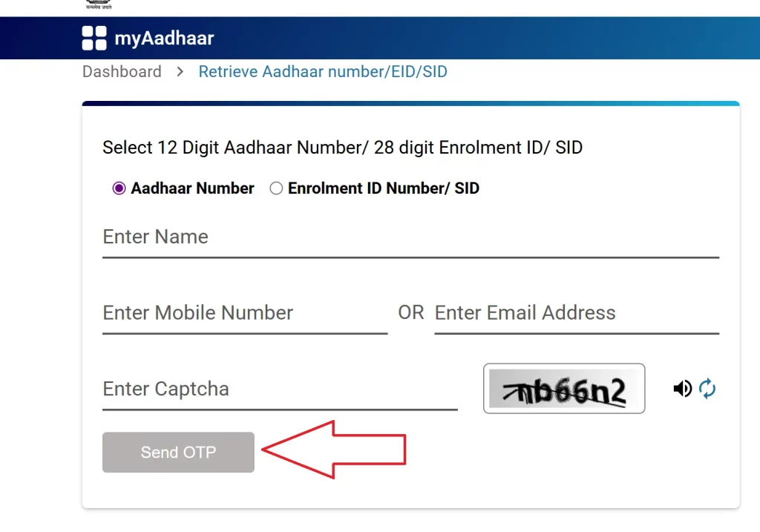Click the Retrieve Aadhaar number/EID/SID breadcrumb
Screen dimensions: 760x532
323,71
